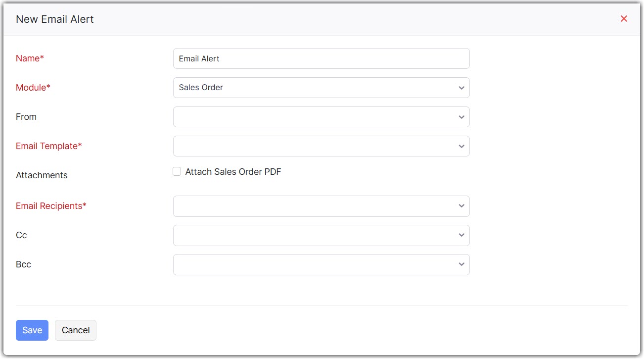Screen dimensions: 644x359
Task: Click the New Email Alert dialog title
Action: pyautogui.click(x=55, y=19)
